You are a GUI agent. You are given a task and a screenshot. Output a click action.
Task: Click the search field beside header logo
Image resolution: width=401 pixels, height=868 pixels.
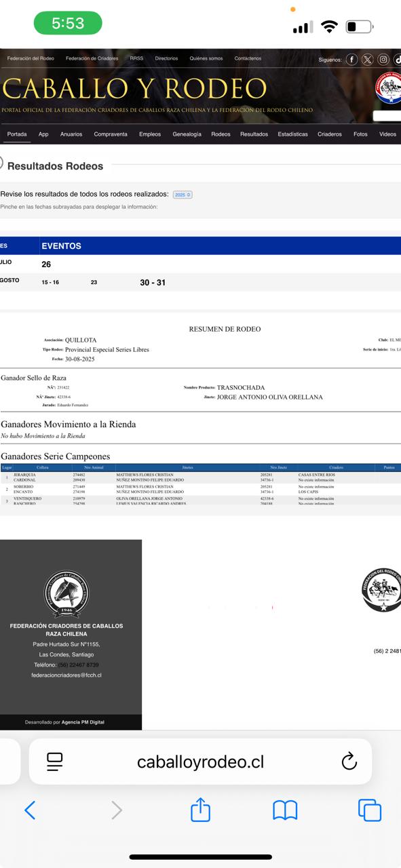(387, 116)
